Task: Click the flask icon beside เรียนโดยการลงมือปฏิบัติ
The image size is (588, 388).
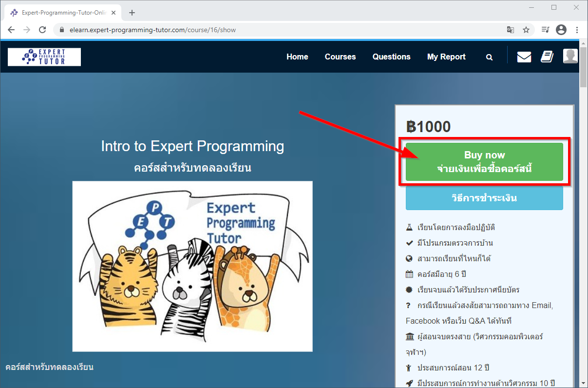Action: click(x=409, y=227)
